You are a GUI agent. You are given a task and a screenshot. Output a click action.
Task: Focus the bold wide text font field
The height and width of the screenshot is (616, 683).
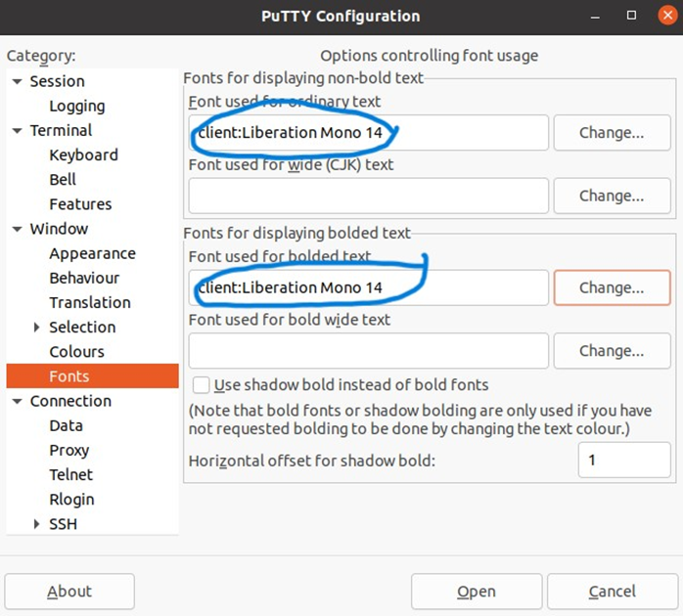(368, 351)
